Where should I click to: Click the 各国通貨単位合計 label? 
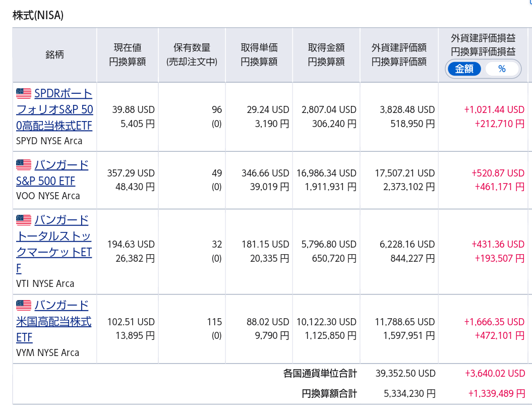pos(320,374)
